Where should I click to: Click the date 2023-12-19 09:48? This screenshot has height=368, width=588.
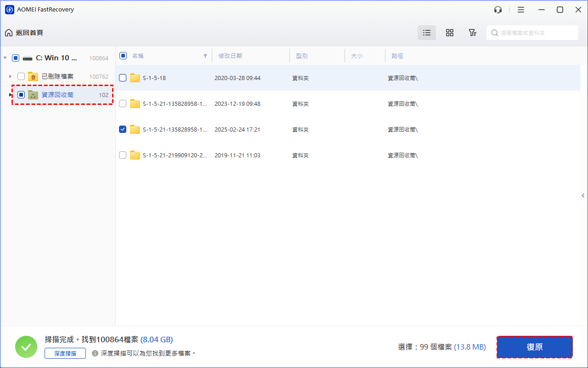click(237, 103)
